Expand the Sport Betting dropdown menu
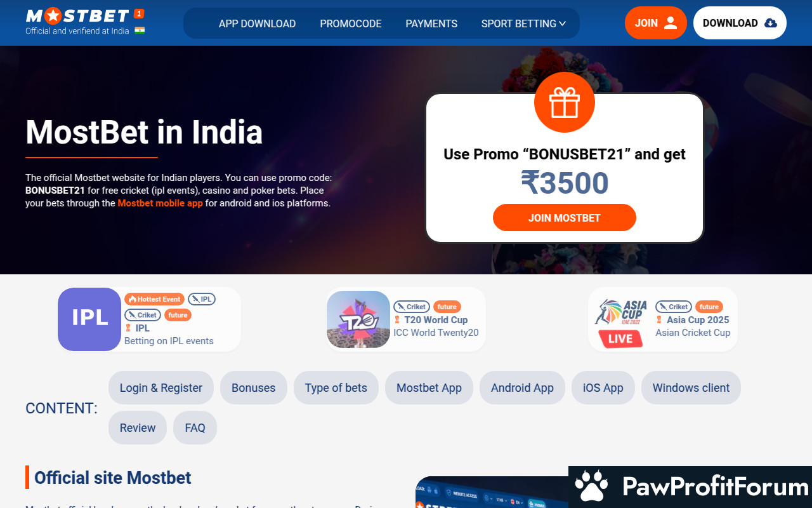The height and width of the screenshot is (508, 812). click(523, 23)
